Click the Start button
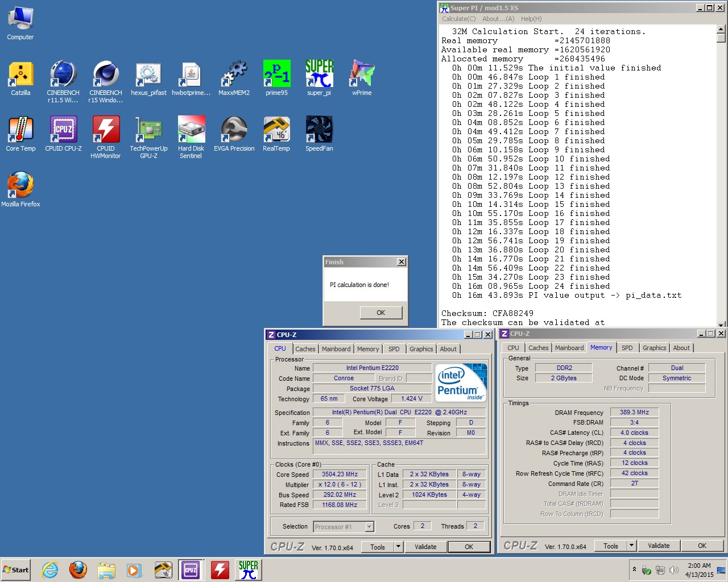This screenshot has width=728, height=582. tap(16, 569)
